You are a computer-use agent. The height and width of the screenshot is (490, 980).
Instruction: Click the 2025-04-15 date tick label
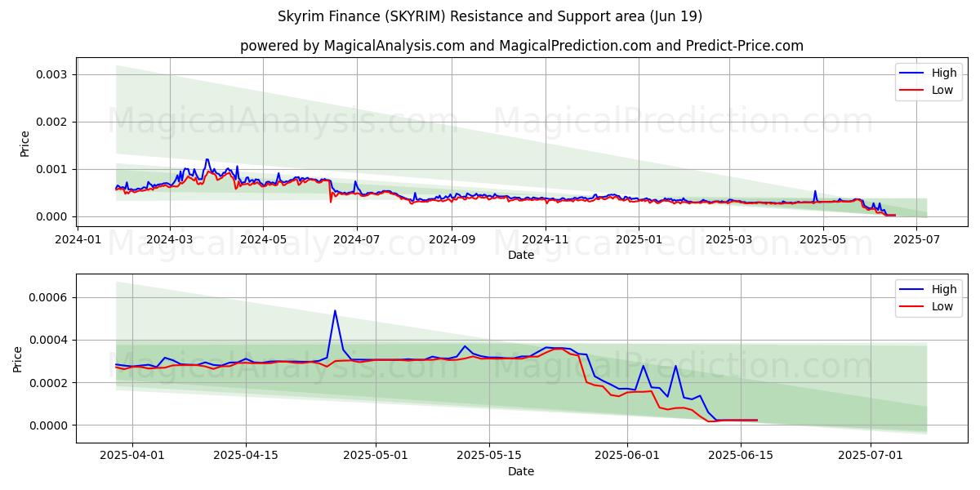(246, 456)
